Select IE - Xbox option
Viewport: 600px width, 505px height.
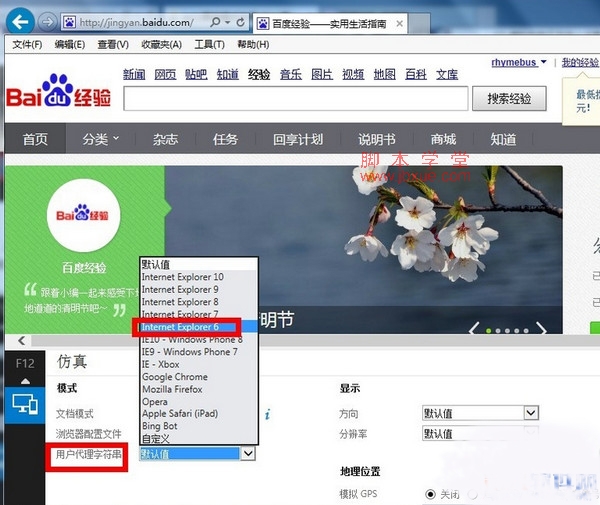click(x=198, y=364)
